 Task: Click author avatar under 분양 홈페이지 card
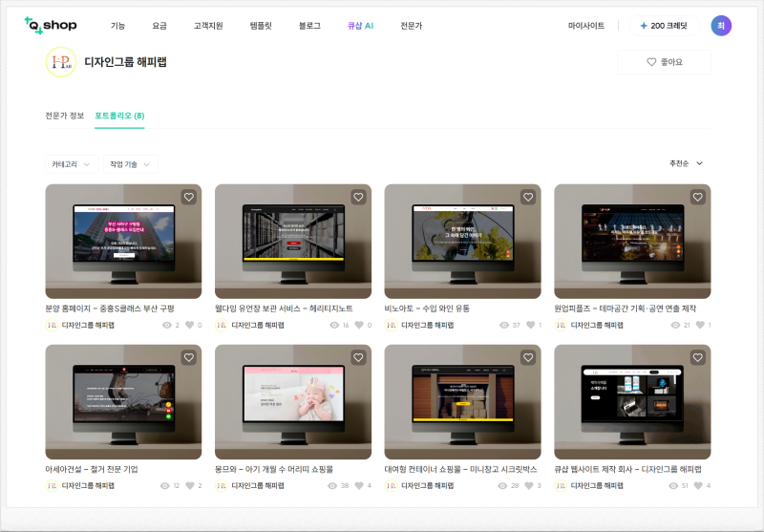(x=52, y=325)
